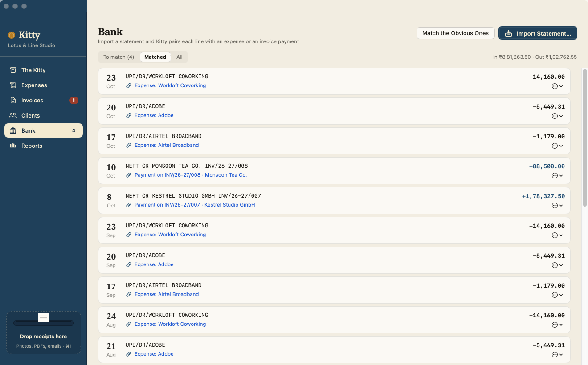Click the Match the Obvious Ones button
This screenshot has height=365, width=588.
coord(455,33)
